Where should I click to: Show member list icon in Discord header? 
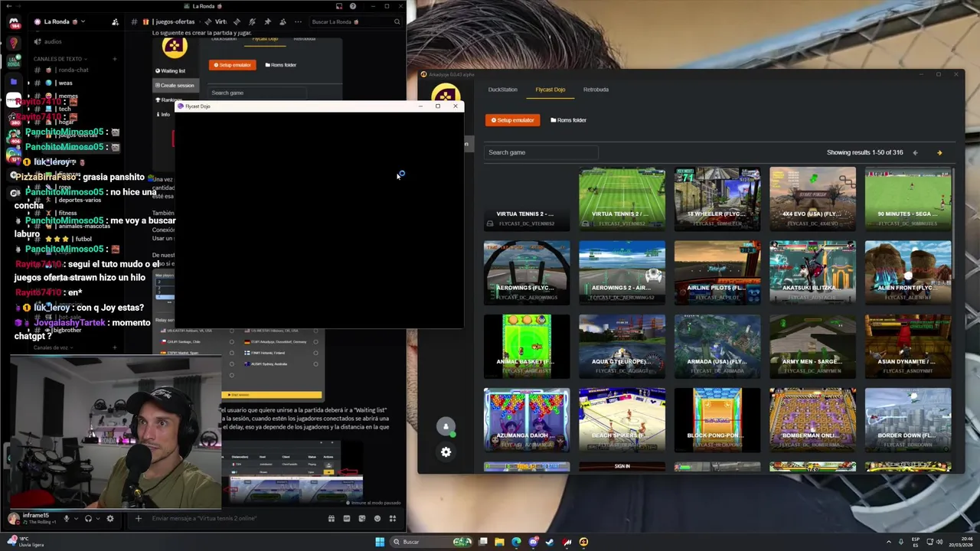coord(283,21)
